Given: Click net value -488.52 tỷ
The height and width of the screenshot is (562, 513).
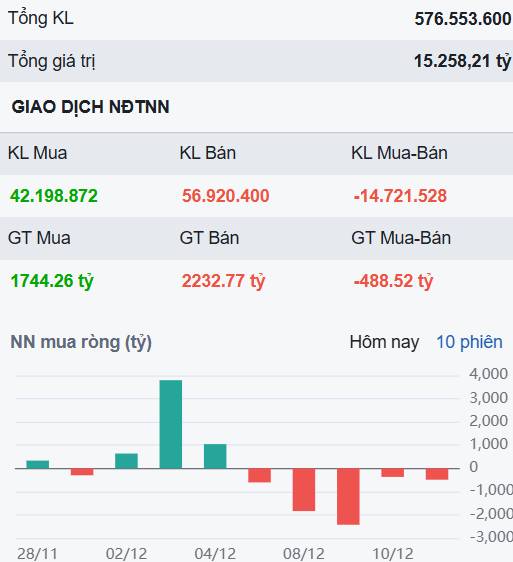Looking at the screenshot, I should point(393,281).
